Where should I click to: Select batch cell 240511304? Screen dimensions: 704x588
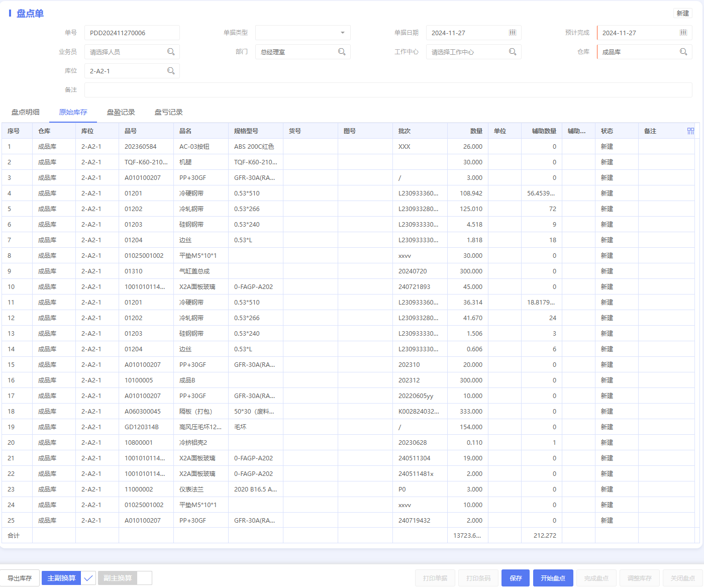click(420, 458)
